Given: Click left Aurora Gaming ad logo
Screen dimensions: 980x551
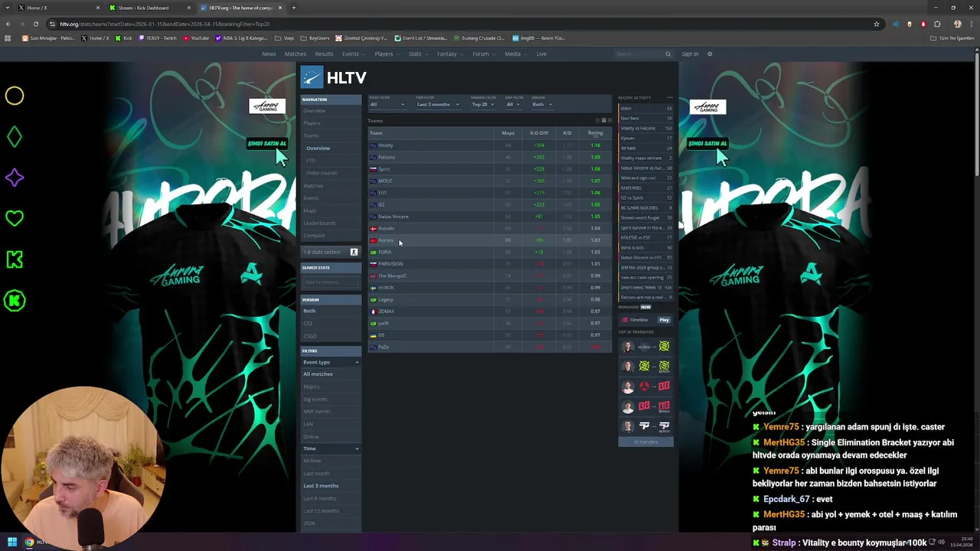Looking at the screenshot, I should click(267, 106).
